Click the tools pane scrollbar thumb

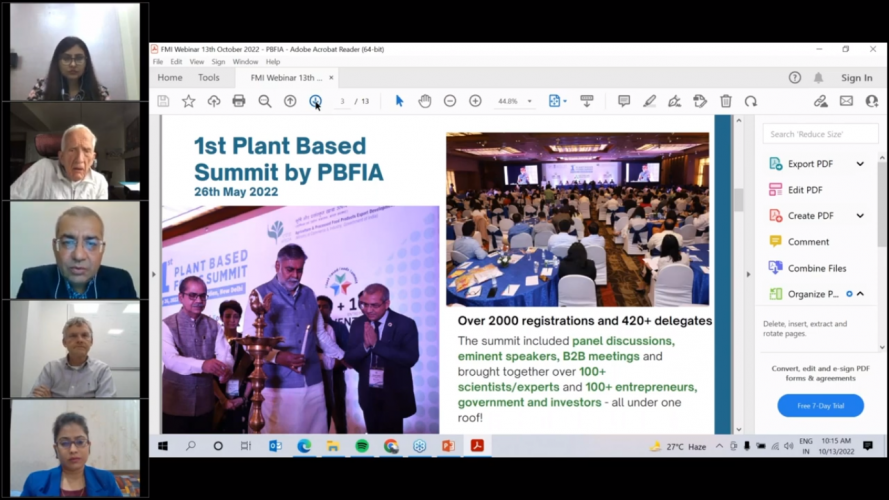(882, 204)
